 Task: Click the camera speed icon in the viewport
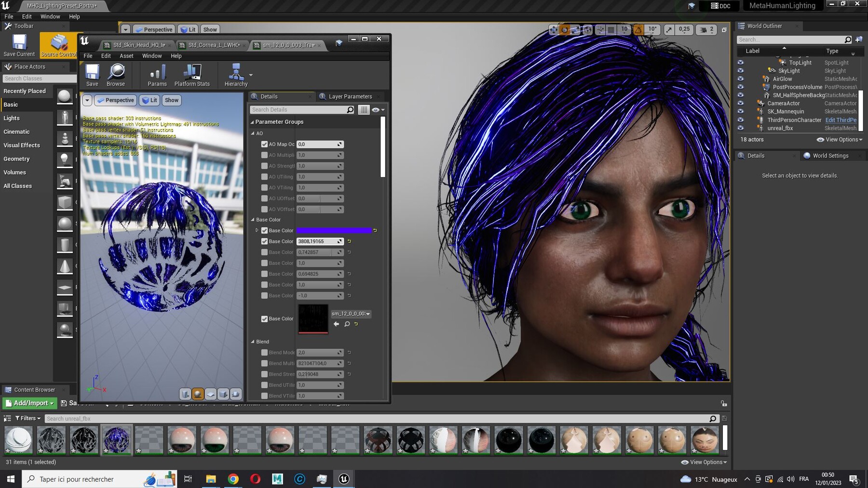pos(704,29)
